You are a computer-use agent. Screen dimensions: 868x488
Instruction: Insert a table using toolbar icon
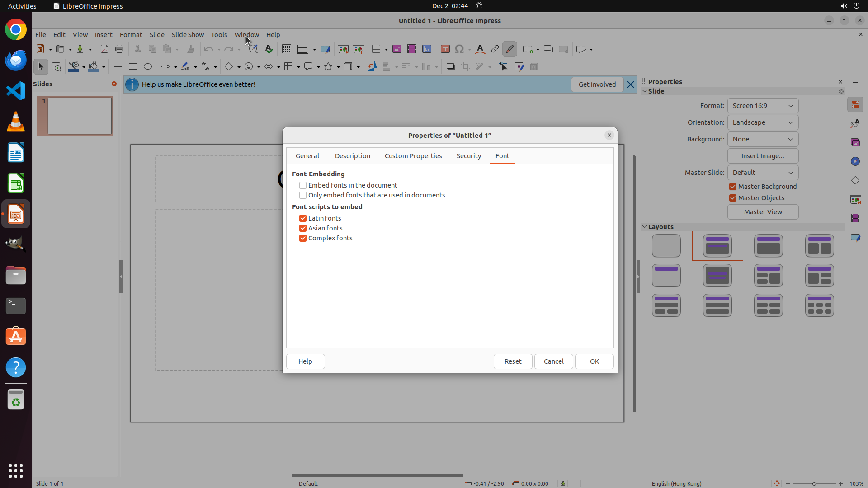point(376,49)
